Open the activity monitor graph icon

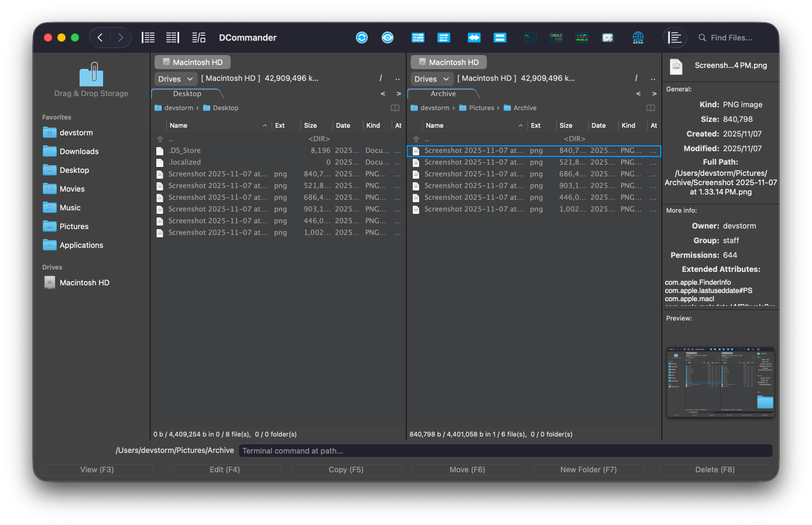pos(582,37)
